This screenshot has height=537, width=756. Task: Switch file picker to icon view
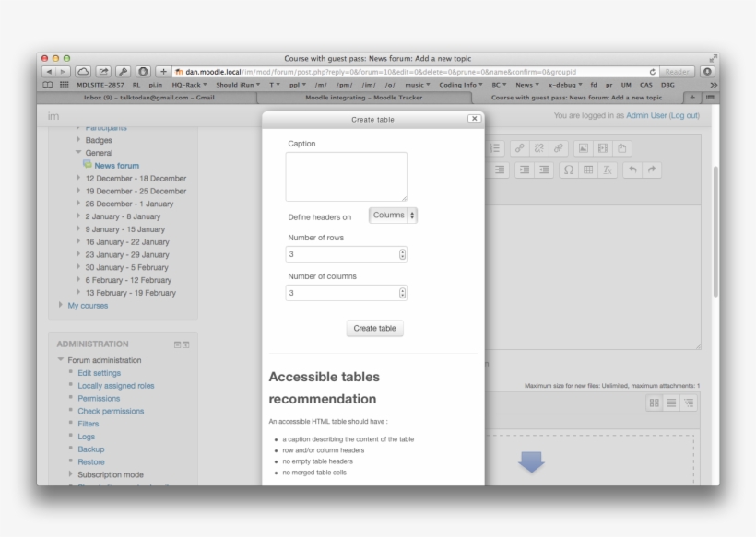[654, 403]
